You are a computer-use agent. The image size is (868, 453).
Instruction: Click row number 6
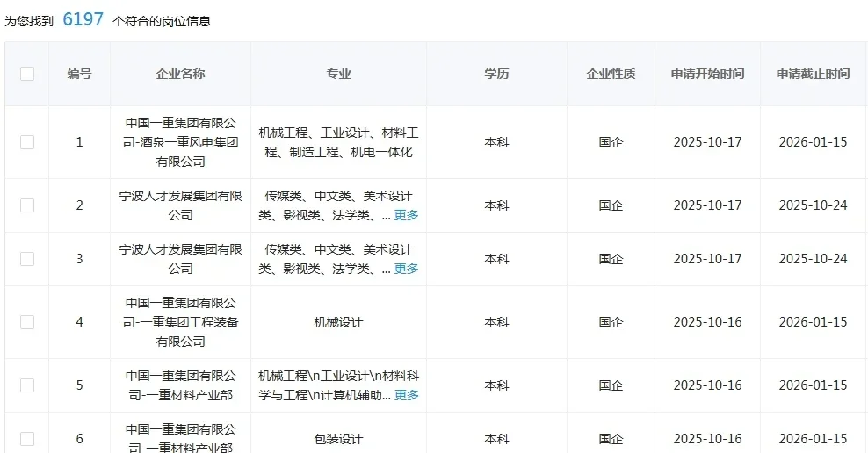[x=79, y=439]
